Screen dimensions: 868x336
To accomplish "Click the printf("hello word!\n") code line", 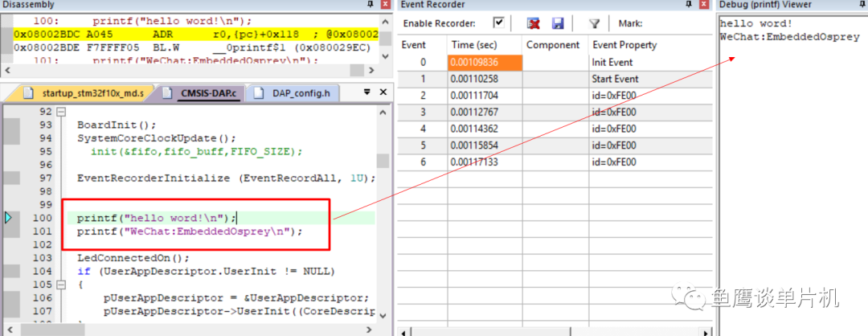I will point(157,218).
